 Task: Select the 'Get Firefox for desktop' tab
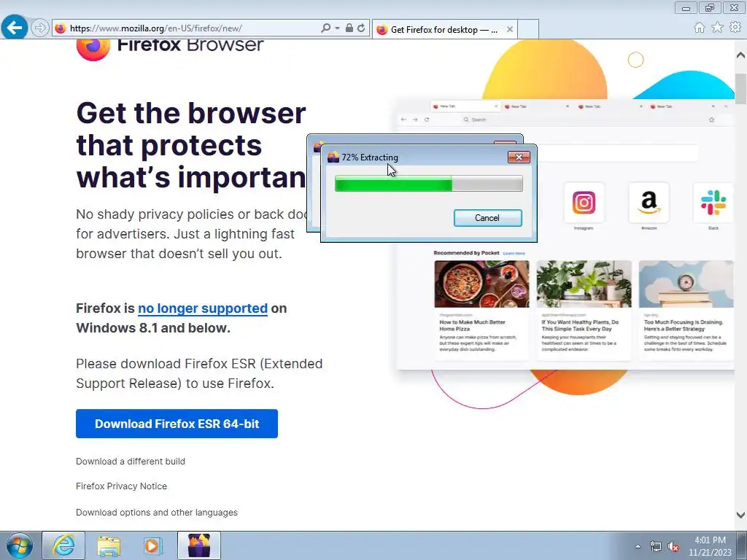click(443, 29)
